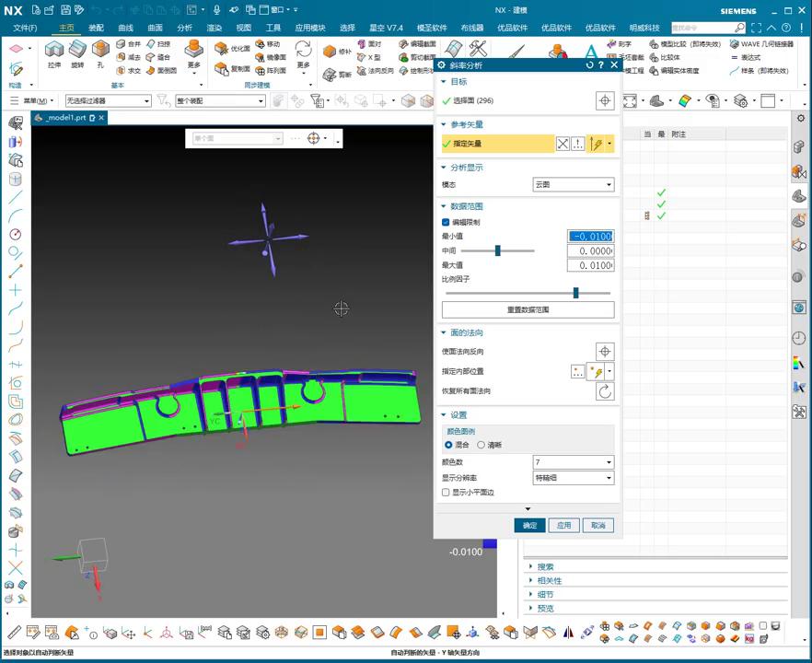This screenshot has height=663, width=812.
Task: Click the 重置数据范围 button
Action: click(528, 310)
